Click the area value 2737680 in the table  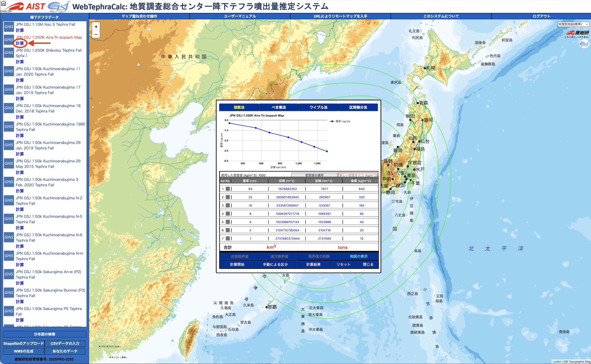pos(324,238)
